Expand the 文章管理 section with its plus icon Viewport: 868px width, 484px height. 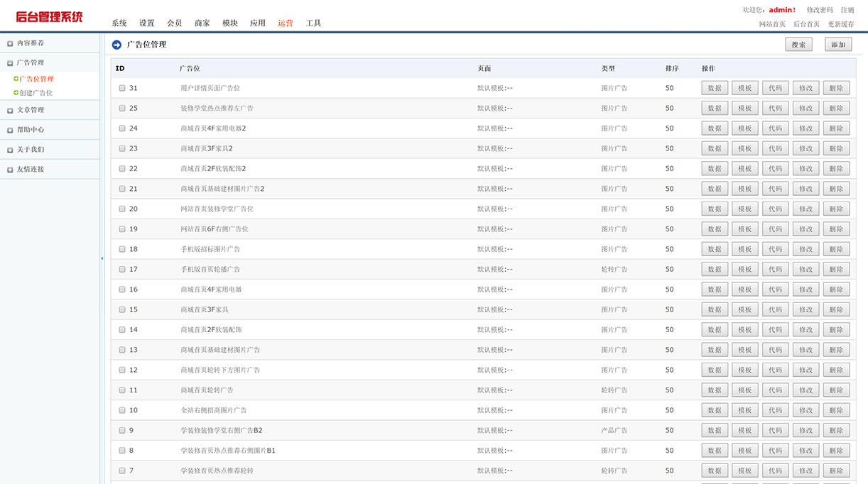(9, 109)
